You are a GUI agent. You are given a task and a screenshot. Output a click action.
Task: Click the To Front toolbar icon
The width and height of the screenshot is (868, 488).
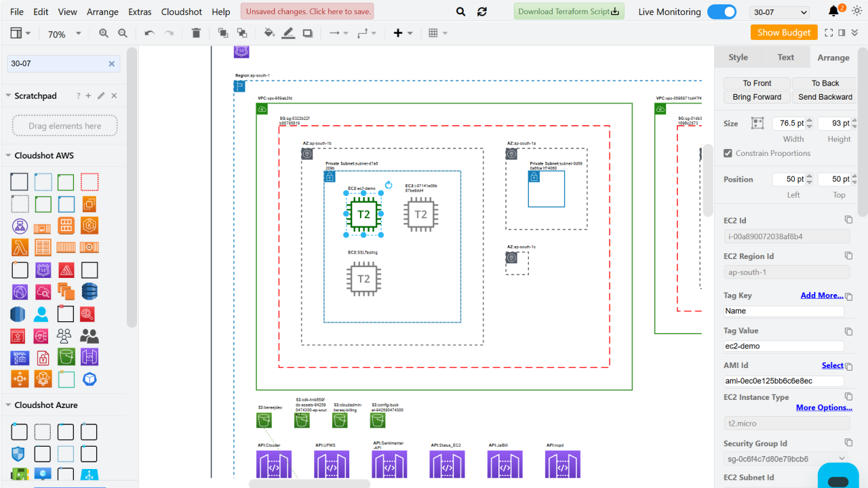click(x=222, y=33)
